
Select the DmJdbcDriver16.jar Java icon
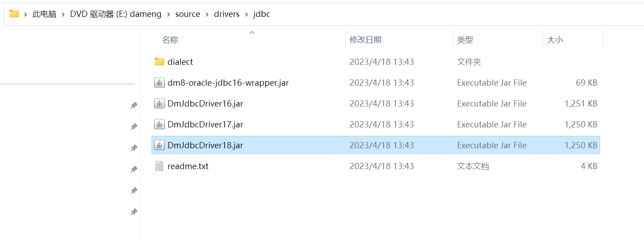tap(159, 103)
